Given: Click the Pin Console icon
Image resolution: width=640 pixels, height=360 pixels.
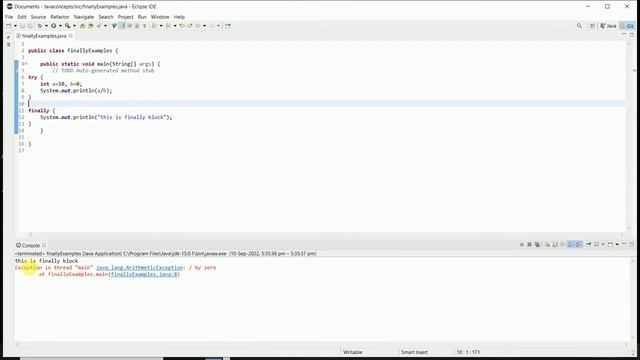Looking at the screenshot, I should 589,244.
